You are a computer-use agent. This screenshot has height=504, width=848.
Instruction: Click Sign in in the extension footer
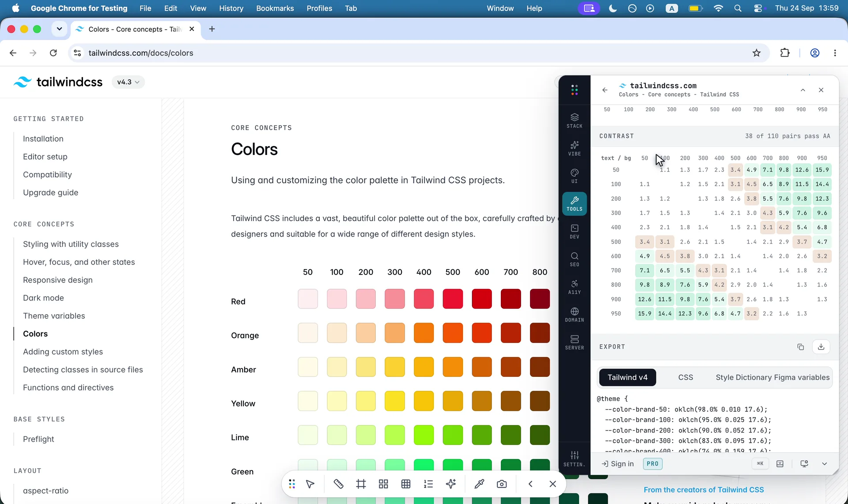[x=618, y=464]
